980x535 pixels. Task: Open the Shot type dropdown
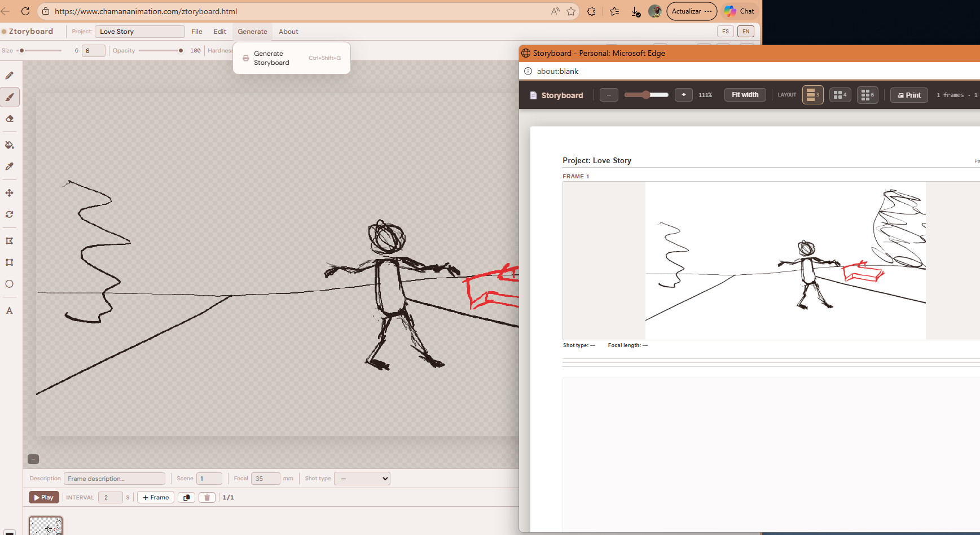[x=362, y=479]
